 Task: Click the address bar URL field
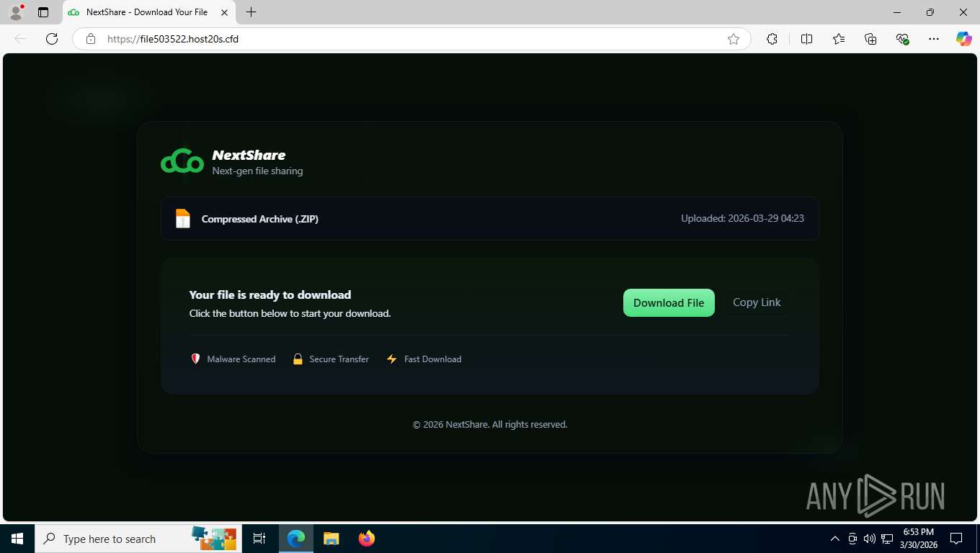click(411, 39)
